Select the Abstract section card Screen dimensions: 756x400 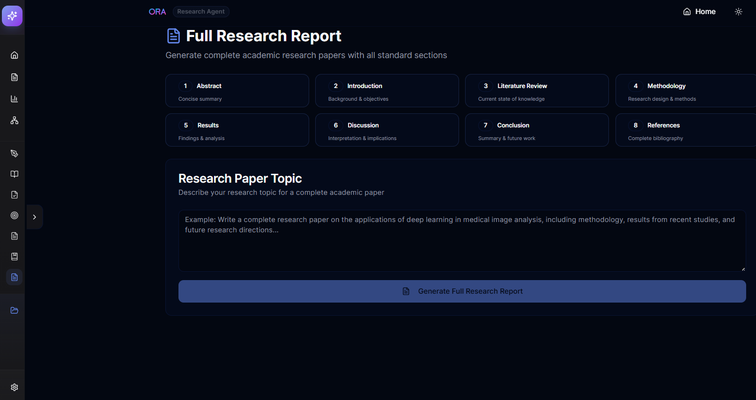point(237,91)
